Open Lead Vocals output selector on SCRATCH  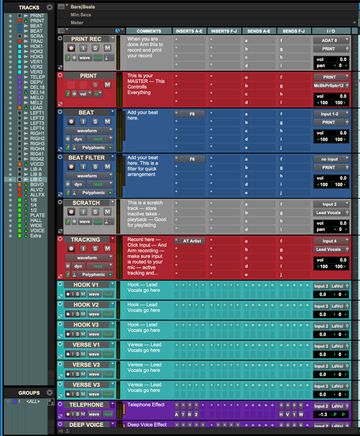click(x=331, y=213)
